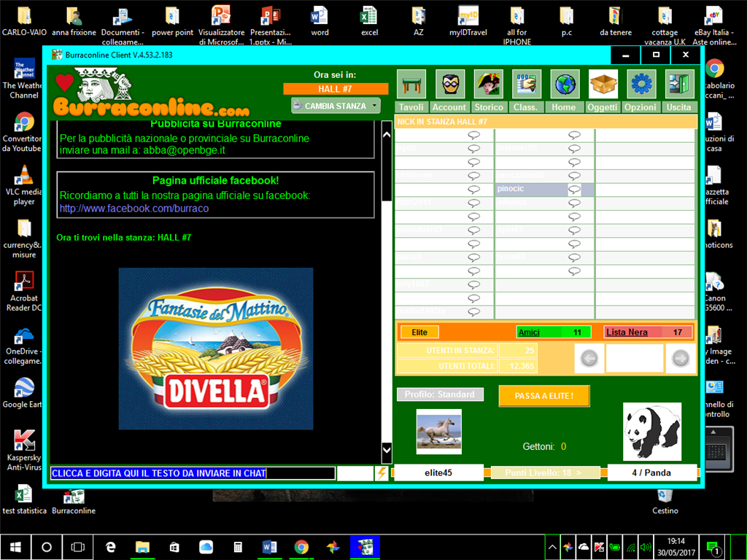The width and height of the screenshot is (747, 560).
Task: Click the chat bubble next to cirillinone
Action: coord(473,176)
